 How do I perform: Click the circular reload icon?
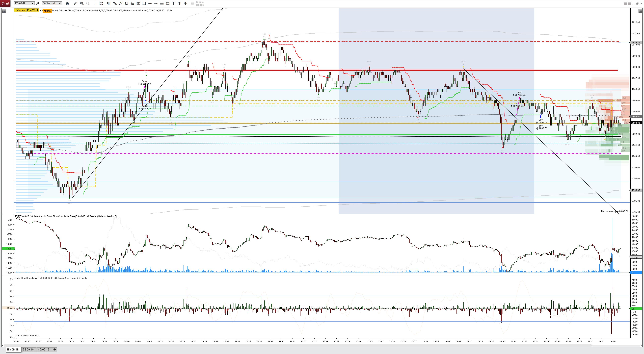126,3
